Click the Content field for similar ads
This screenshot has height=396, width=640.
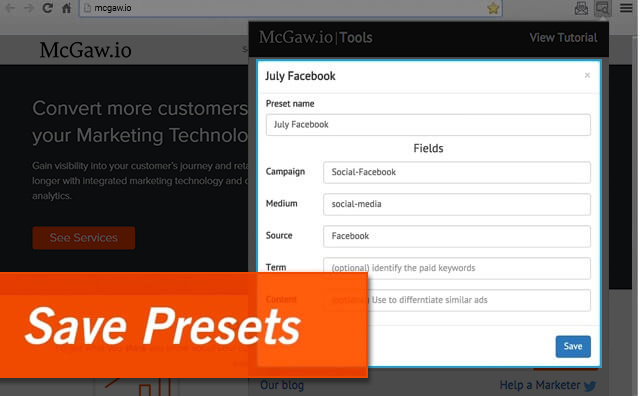(456, 300)
